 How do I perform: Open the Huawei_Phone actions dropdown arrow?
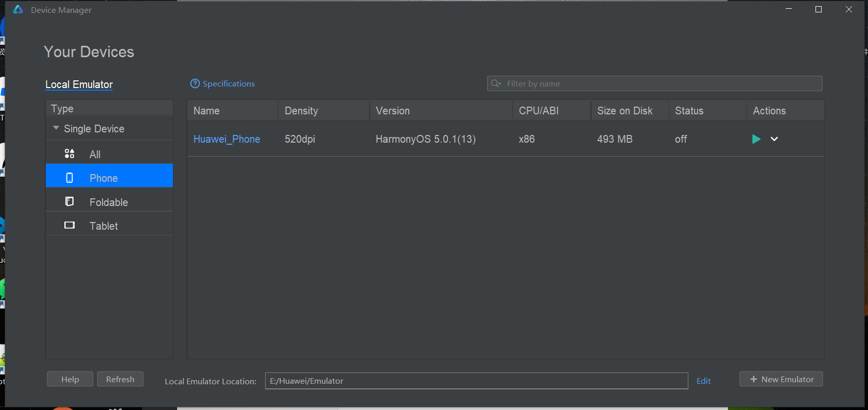pyautogui.click(x=774, y=139)
